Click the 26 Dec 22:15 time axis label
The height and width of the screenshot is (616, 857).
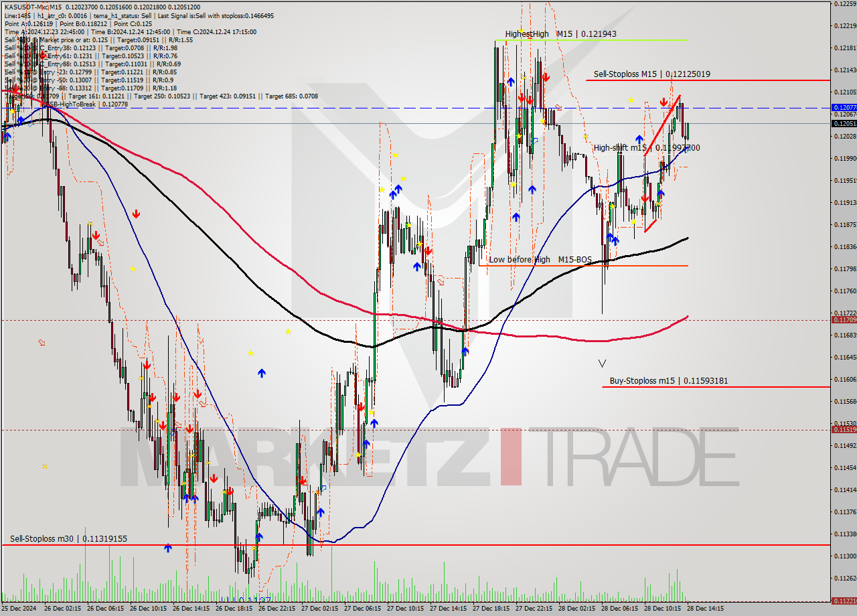[278, 610]
